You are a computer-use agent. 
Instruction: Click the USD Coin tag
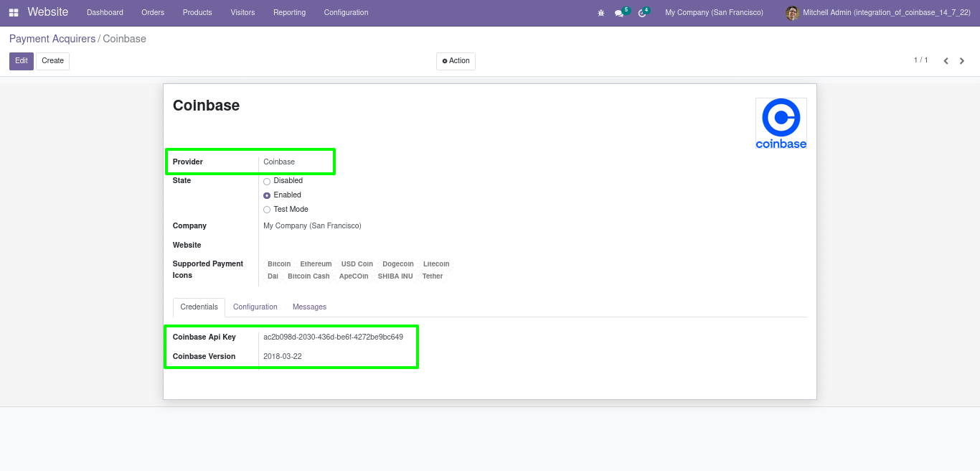[x=357, y=264]
